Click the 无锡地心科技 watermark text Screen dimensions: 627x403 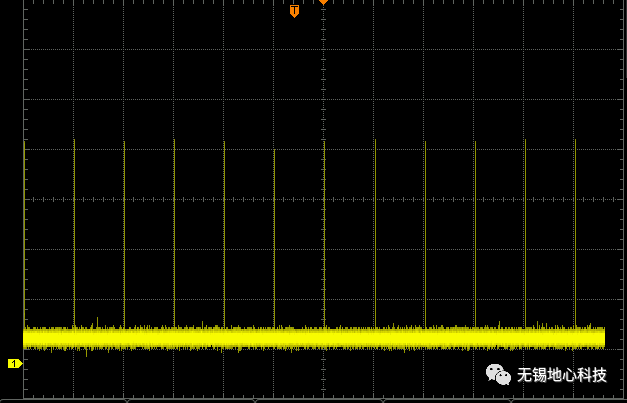561,375
